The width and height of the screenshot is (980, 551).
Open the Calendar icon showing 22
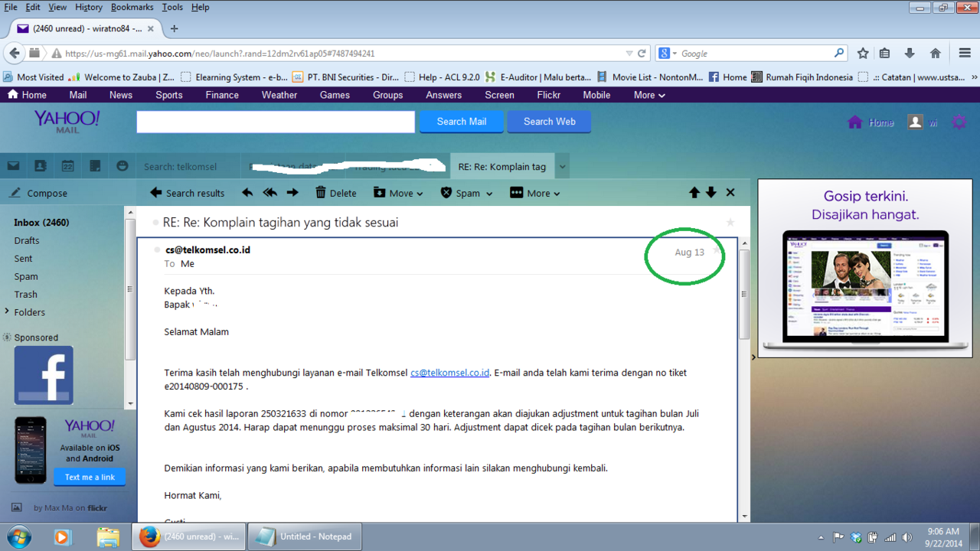click(68, 166)
